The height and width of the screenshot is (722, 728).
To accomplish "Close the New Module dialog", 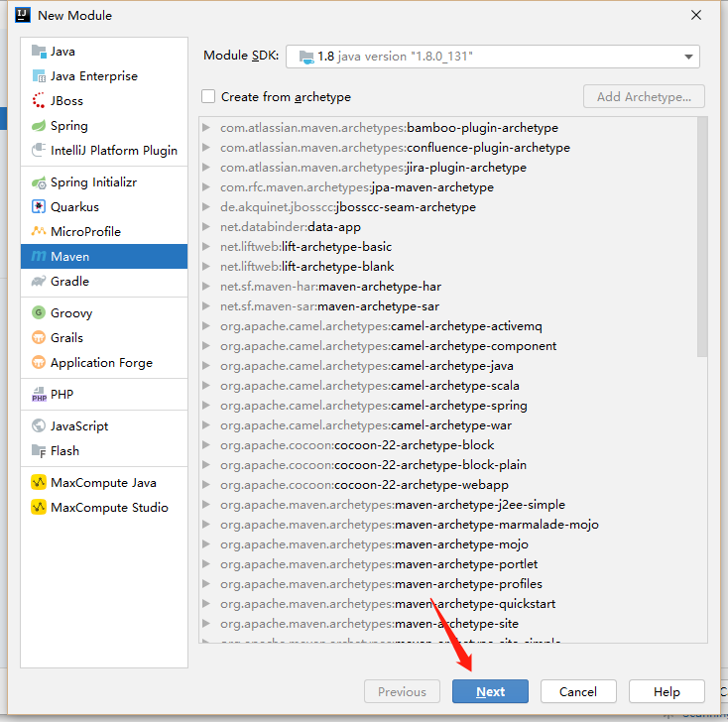I will coord(696,15).
